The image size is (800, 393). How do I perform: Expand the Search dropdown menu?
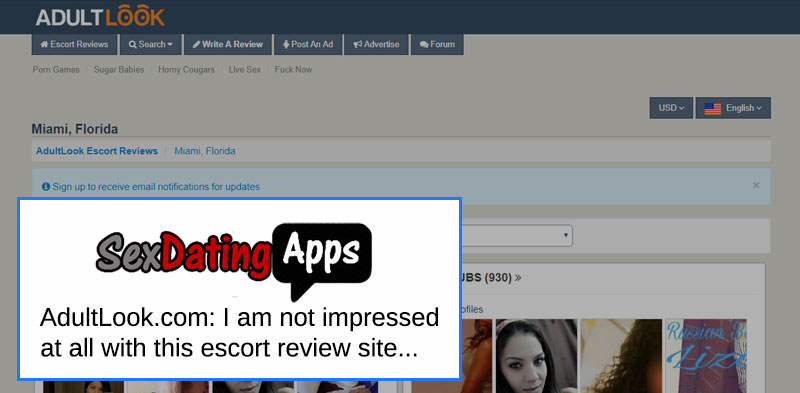coord(151,44)
